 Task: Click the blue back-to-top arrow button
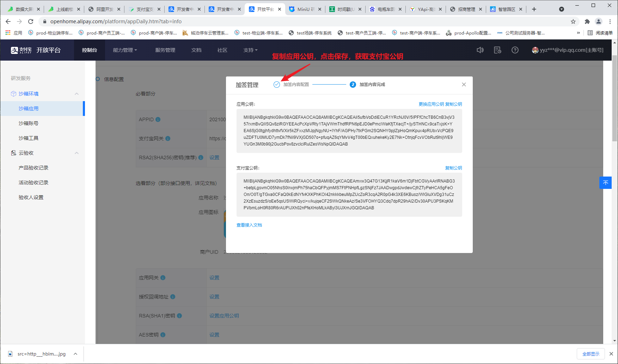pos(605,183)
